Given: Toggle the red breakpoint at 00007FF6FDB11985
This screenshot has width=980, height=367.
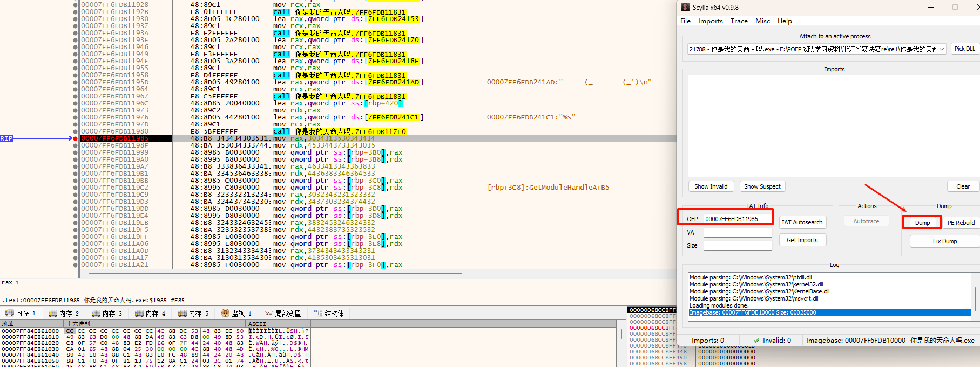Looking at the screenshot, I should [75, 138].
